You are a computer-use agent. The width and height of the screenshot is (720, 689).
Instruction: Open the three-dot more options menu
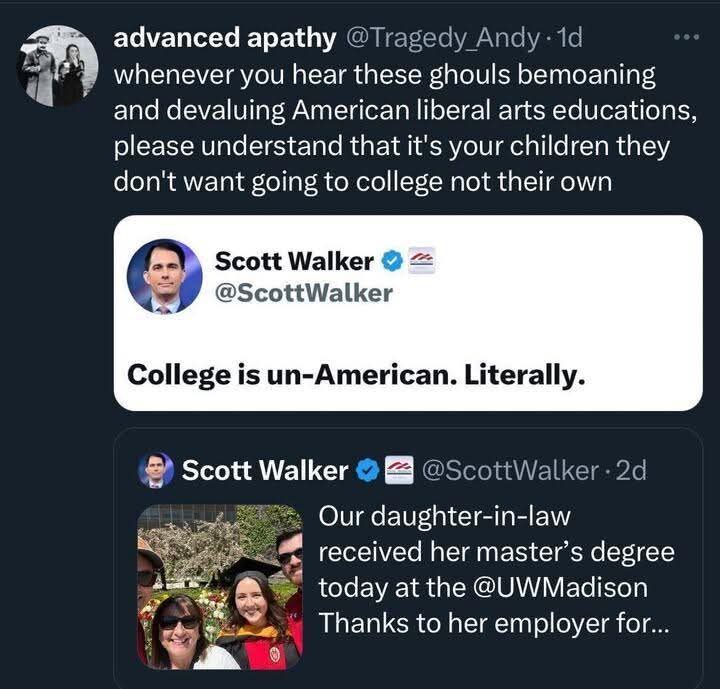[x=686, y=37]
